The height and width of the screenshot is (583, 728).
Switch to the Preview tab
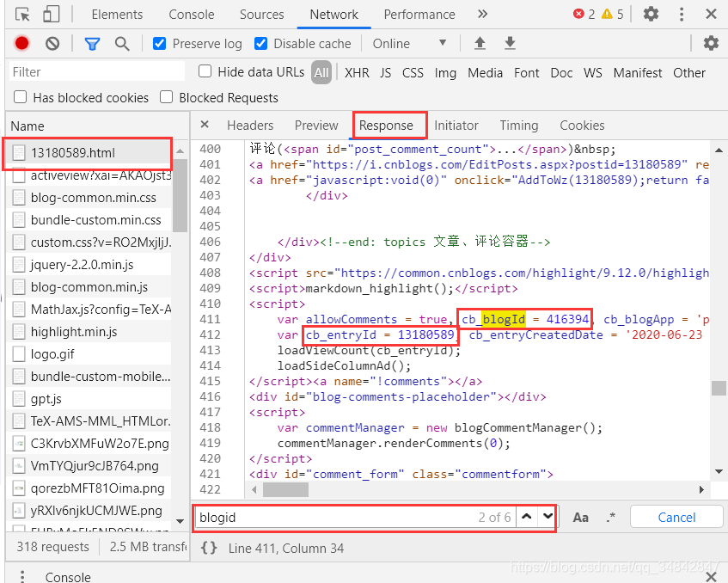tap(316, 126)
